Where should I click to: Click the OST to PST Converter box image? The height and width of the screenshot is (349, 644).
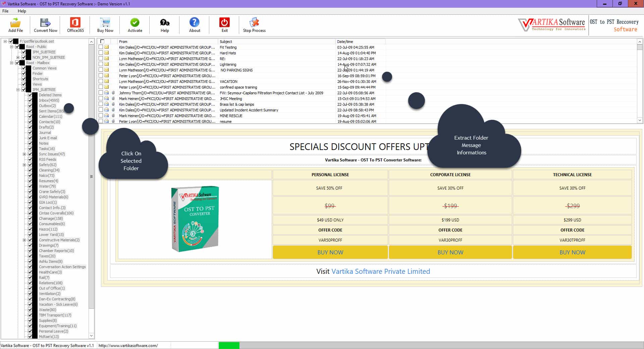coord(195,219)
